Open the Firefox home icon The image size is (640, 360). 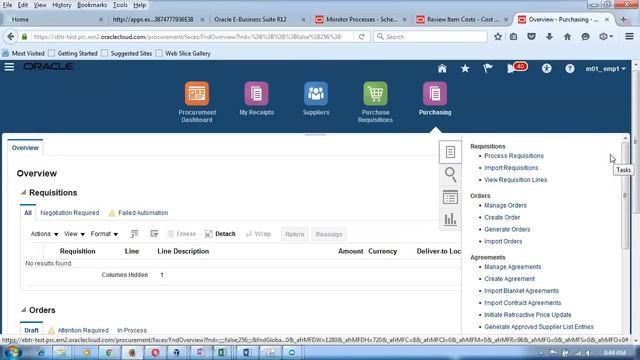click(x=567, y=37)
